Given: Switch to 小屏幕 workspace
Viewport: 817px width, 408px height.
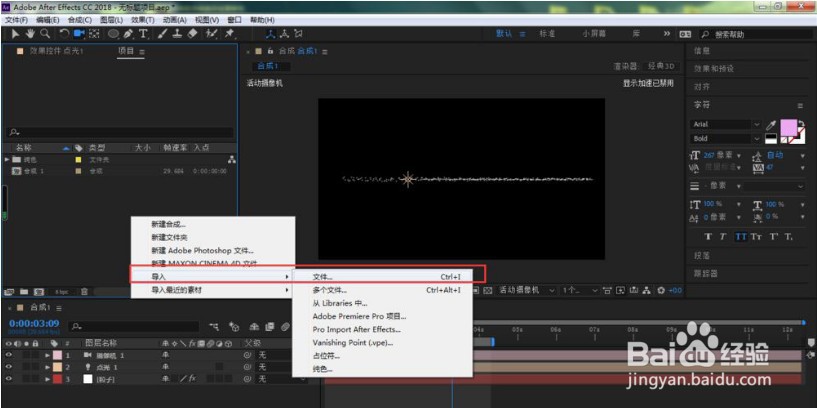Looking at the screenshot, I should click(594, 33).
